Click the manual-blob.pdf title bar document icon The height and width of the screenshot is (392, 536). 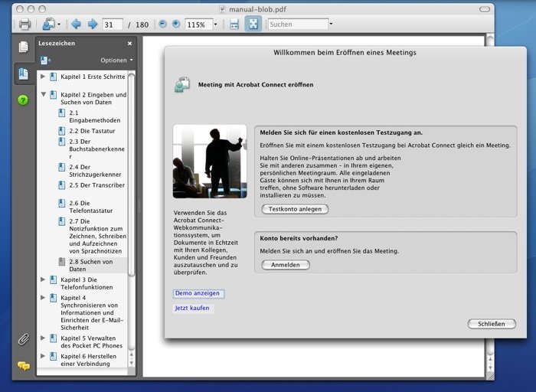[x=223, y=9]
